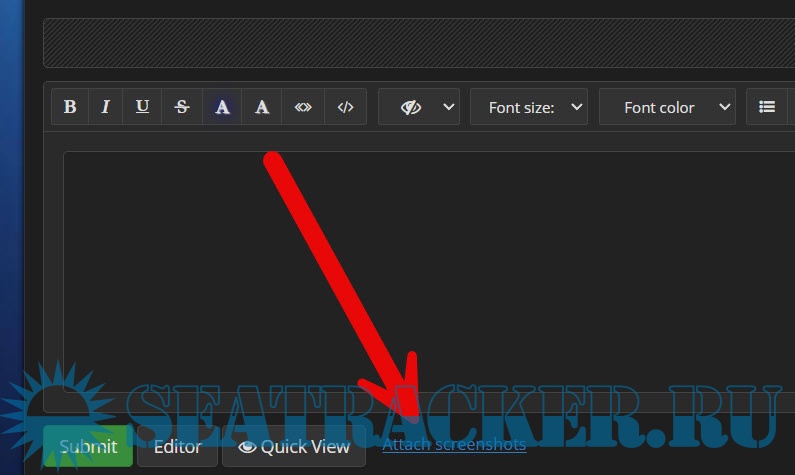795x475 pixels.
Task: Click the second letter A icon
Action: click(262, 107)
